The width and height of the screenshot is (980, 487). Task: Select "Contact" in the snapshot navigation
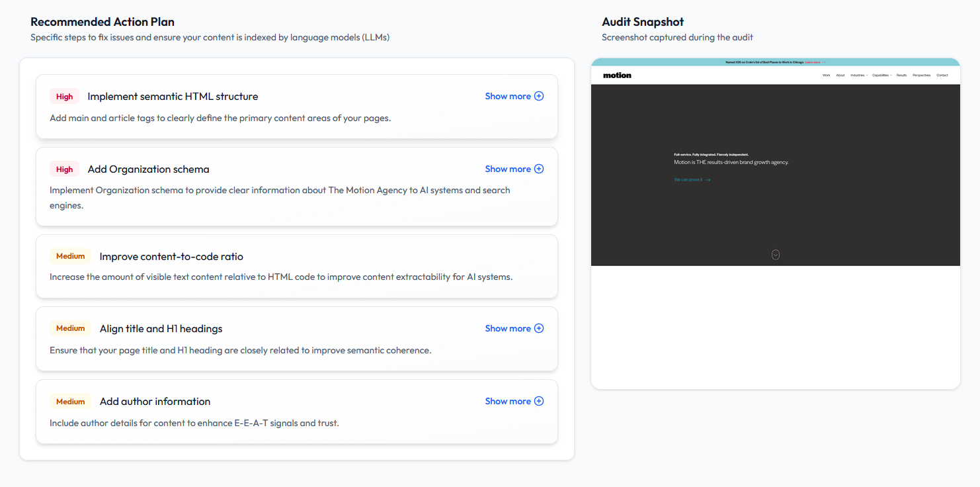[942, 75]
